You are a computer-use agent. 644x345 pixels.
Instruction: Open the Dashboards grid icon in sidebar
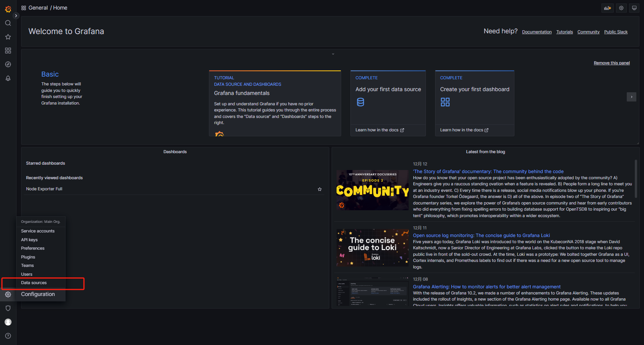pyautogui.click(x=8, y=51)
